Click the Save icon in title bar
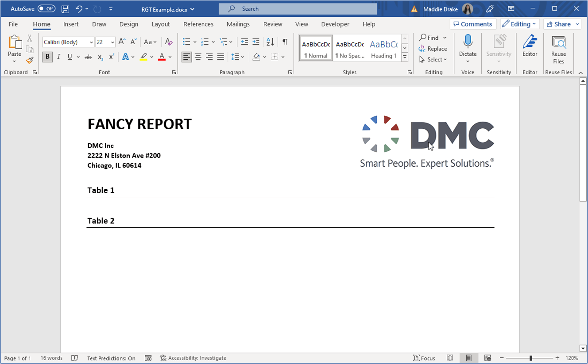This screenshot has width=588, height=364. [x=65, y=9]
